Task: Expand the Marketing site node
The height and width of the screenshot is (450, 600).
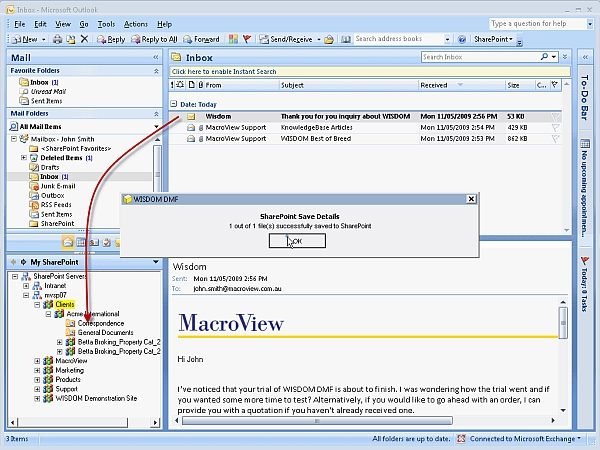Action: pyautogui.click(x=37, y=370)
